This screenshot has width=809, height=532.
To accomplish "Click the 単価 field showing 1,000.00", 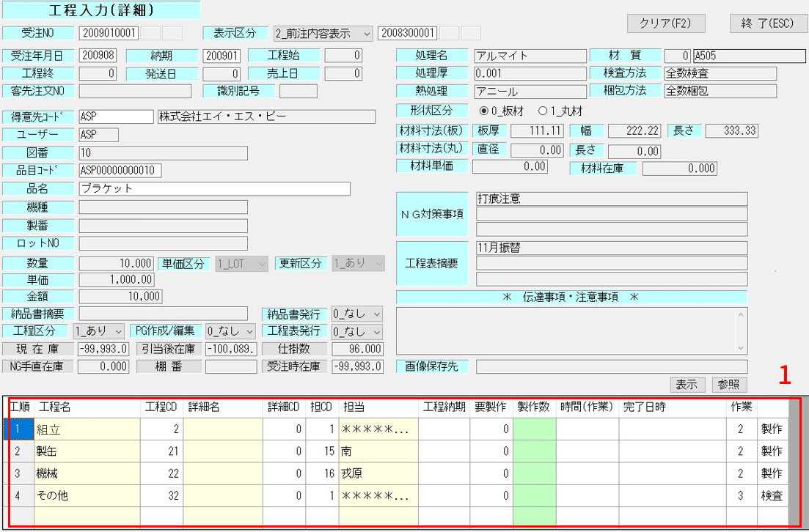I will click(x=116, y=280).
